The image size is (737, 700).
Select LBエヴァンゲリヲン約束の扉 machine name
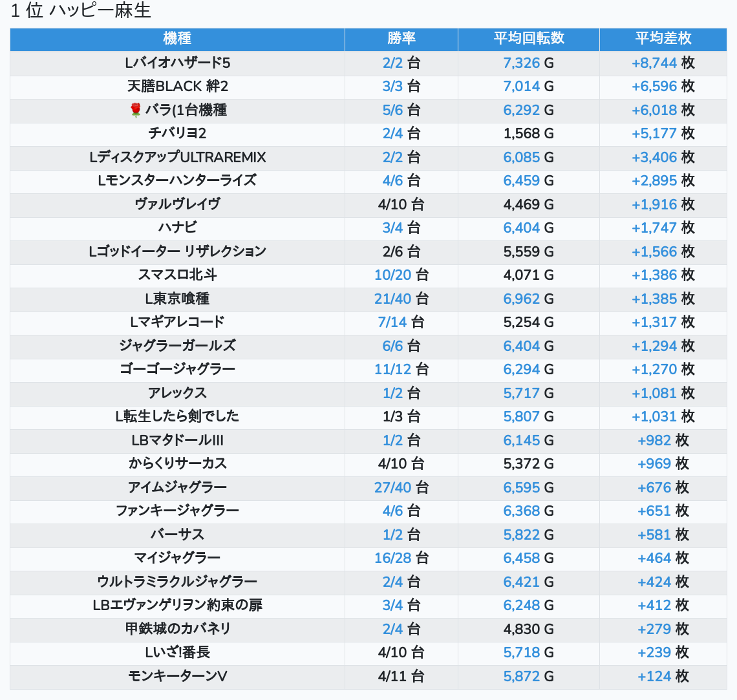click(177, 606)
